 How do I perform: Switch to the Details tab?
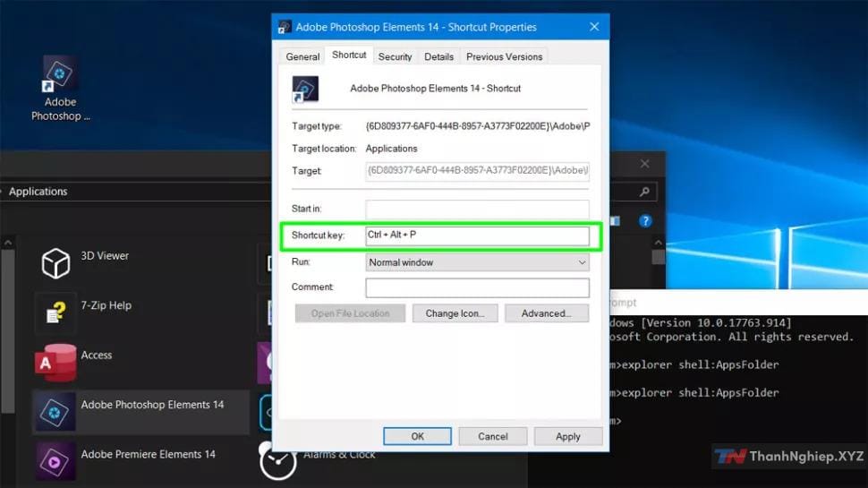point(438,56)
